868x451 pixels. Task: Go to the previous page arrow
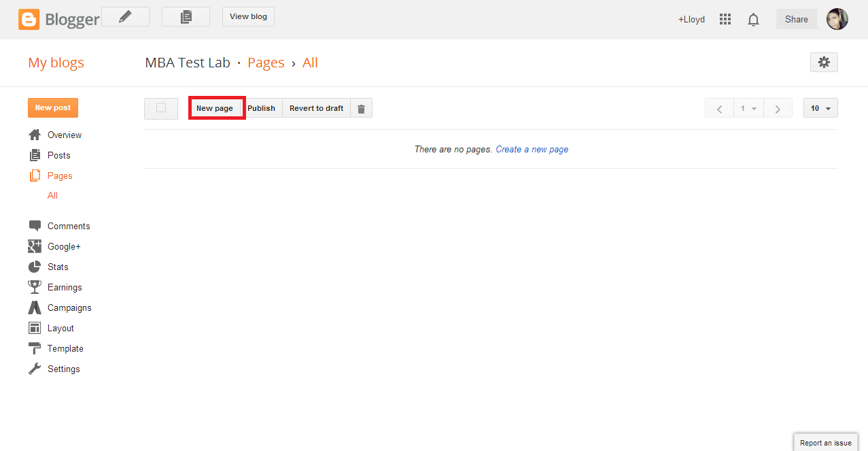[x=719, y=108]
